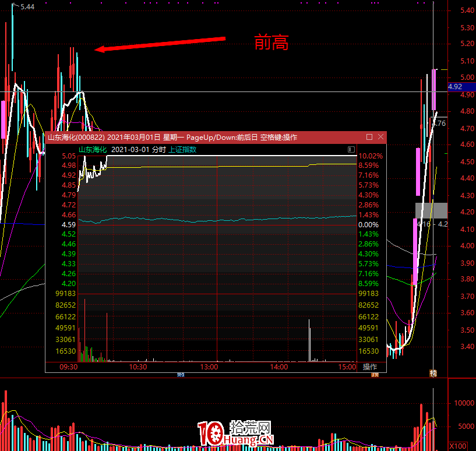Click the 13:00 time label on intraday axis
Viewport: 476px width, 451px height.
[x=209, y=367]
